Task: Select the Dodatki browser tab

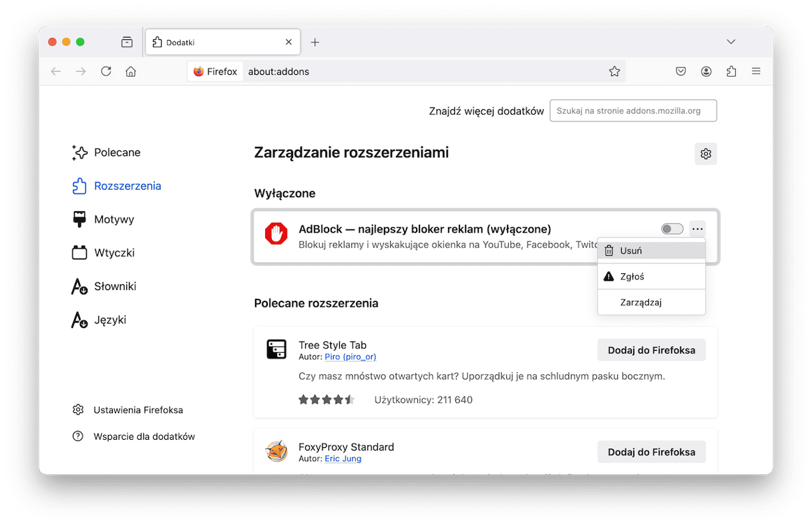Action: 222,42
